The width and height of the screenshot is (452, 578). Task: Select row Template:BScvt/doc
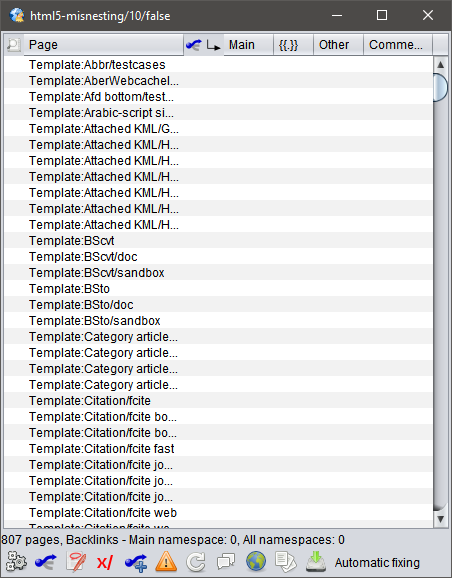tap(218, 257)
